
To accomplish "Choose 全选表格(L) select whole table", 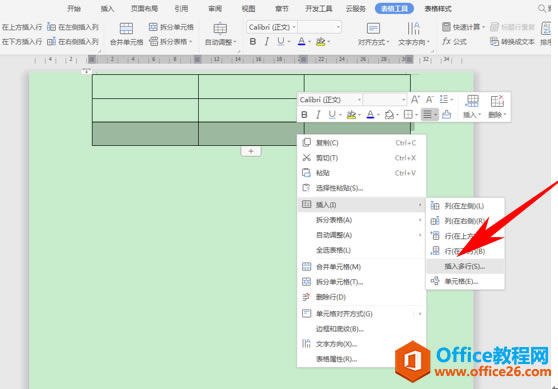I will (x=362, y=250).
